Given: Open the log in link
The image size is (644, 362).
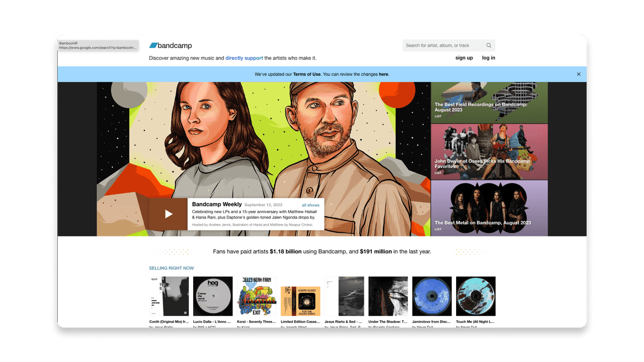Looking at the screenshot, I should 488,58.
